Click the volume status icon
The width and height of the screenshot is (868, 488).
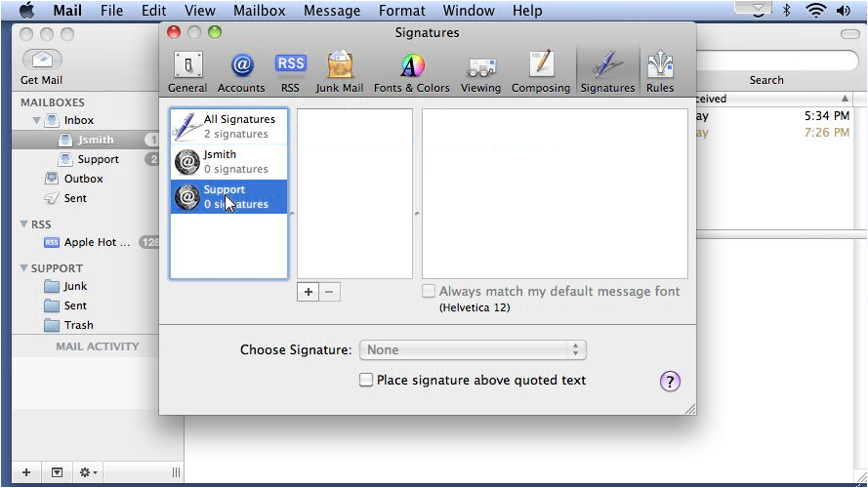[843, 10]
